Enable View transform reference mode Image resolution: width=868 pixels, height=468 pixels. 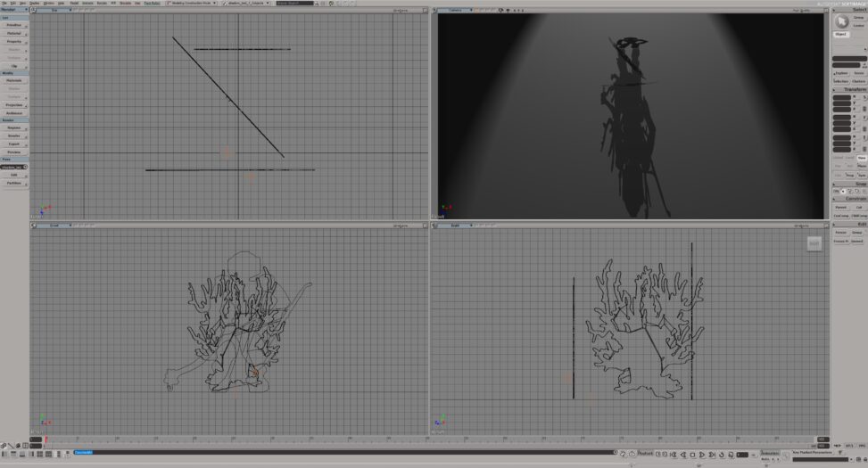click(861, 158)
